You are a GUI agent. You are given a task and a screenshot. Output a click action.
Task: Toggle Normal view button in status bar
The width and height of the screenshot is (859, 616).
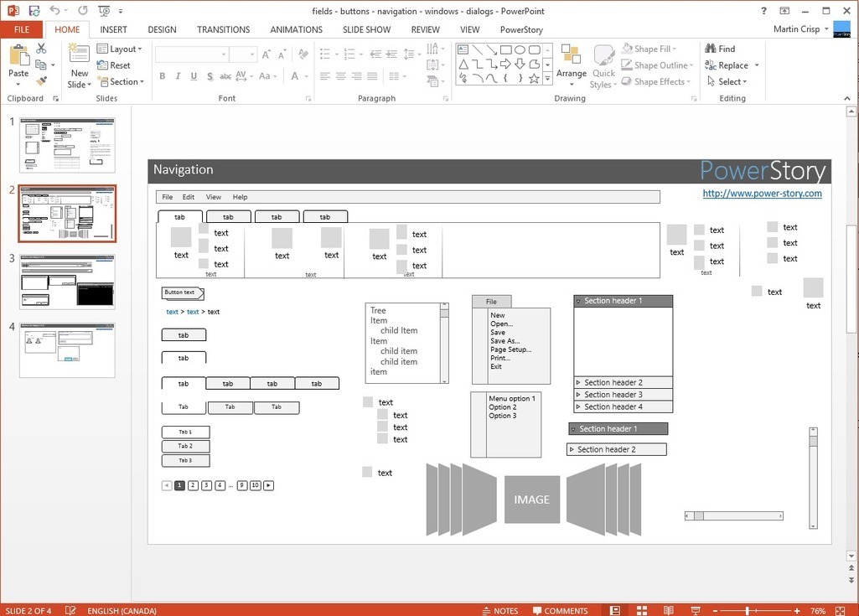(x=615, y=610)
